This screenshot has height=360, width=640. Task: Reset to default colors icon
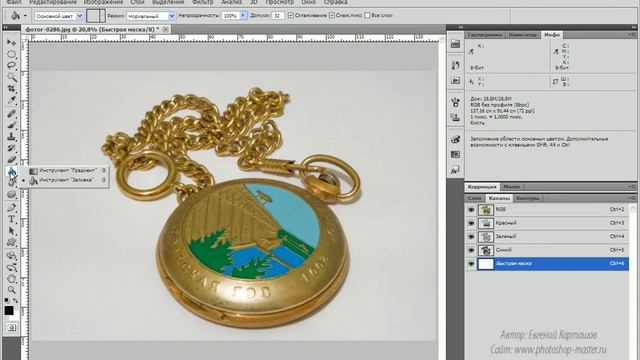tap(7, 300)
